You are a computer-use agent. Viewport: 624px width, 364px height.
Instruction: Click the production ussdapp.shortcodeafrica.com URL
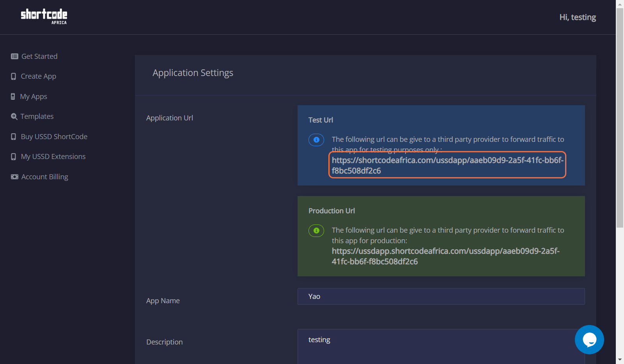(x=446, y=256)
